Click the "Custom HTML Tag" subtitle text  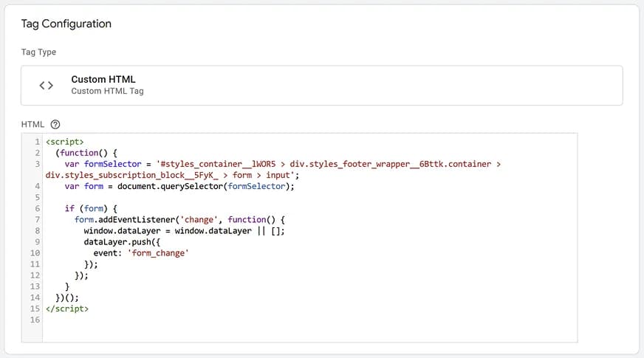click(x=107, y=92)
